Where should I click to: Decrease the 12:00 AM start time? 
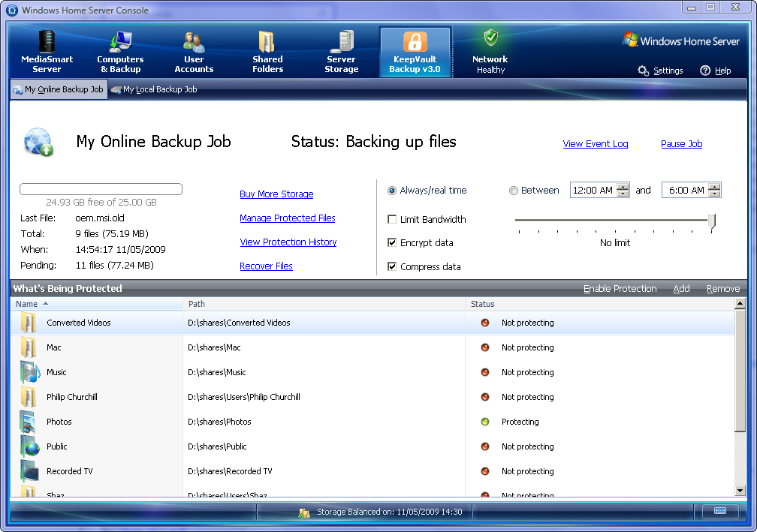pyautogui.click(x=623, y=194)
